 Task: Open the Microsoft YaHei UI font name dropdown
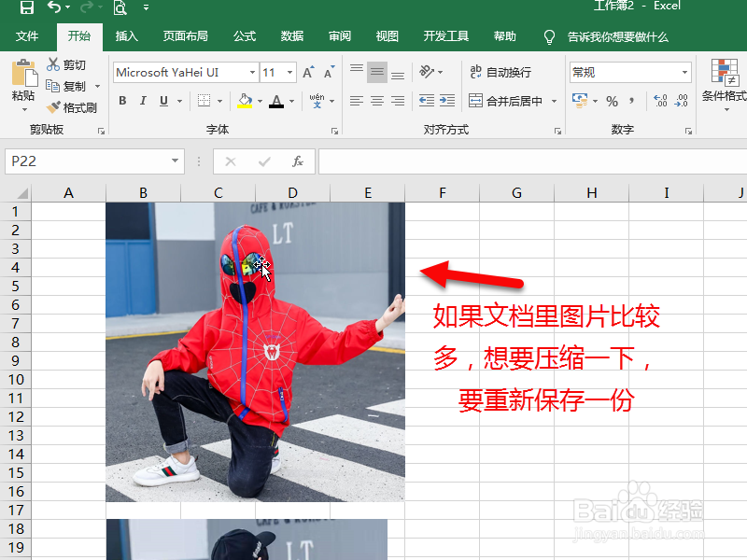pyautogui.click(x=252, y=73)
